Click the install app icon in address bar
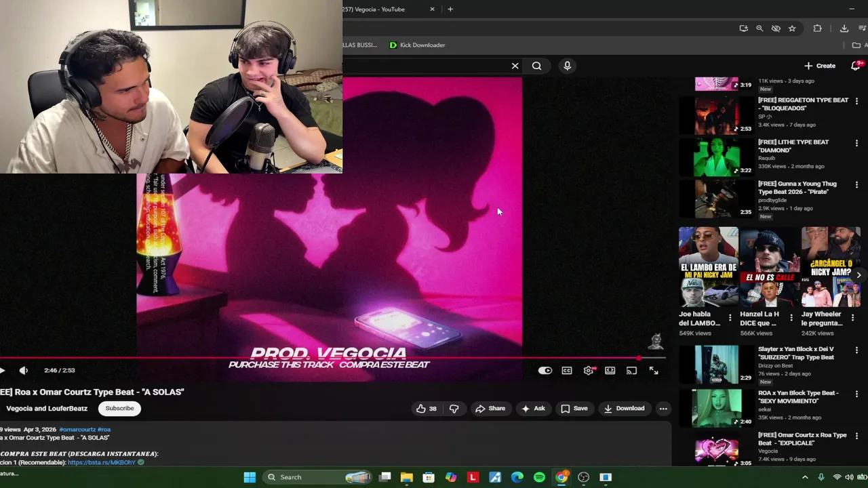This screenshot has width=868, height=488. tap(744, 28)
